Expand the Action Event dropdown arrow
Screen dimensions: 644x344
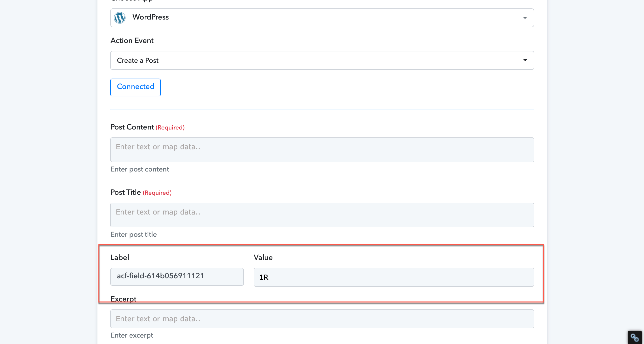pos(525,60)
